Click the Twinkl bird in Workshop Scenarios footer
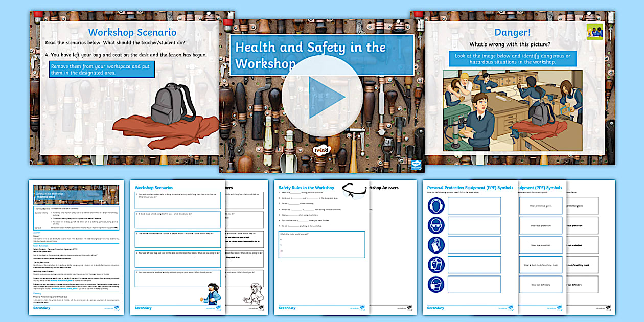Viewport: 644px width, 322px height. (x=219, y=308)
